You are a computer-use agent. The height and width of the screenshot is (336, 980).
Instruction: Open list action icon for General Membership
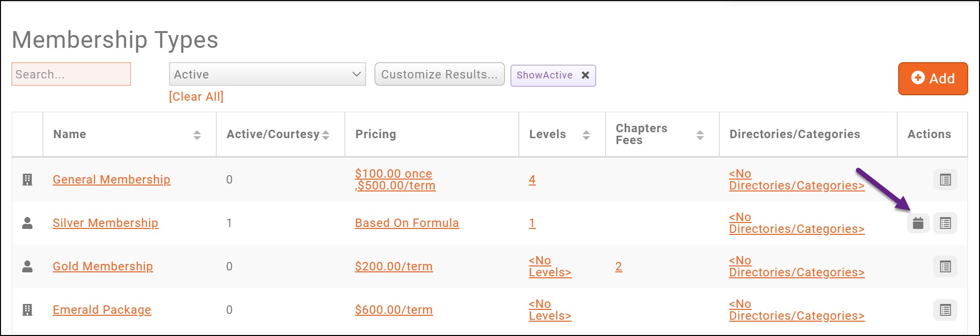[x=945, y=180]
